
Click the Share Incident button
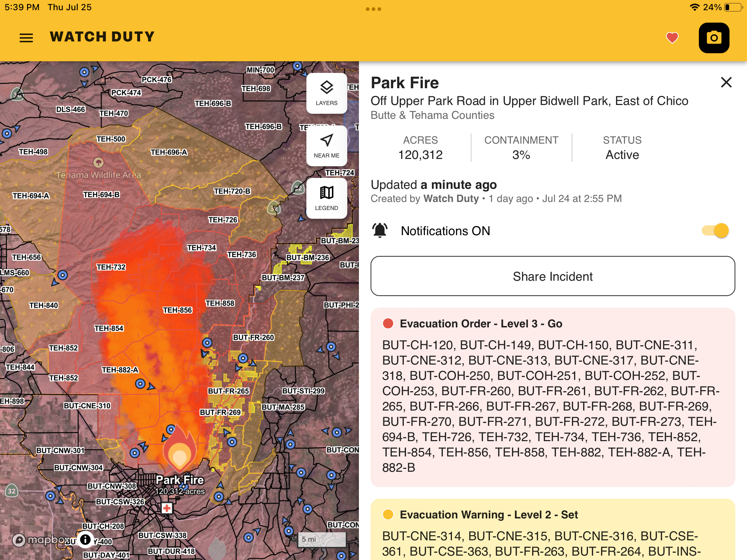coord(553,276)
